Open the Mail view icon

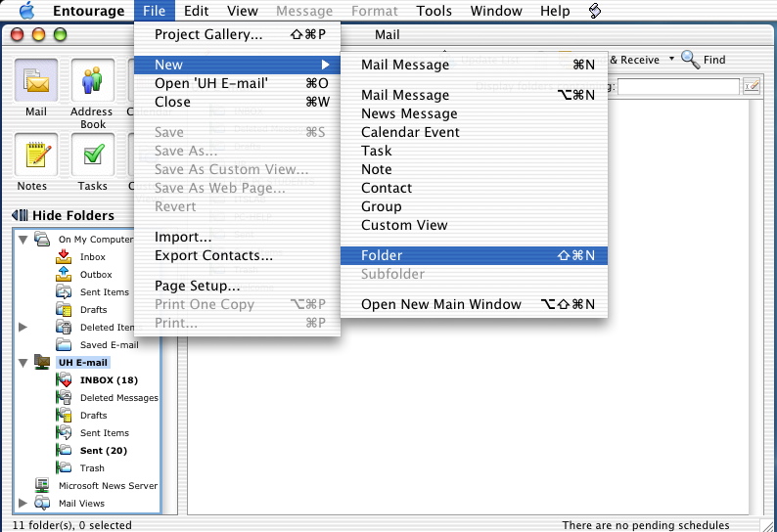(36, 80)
